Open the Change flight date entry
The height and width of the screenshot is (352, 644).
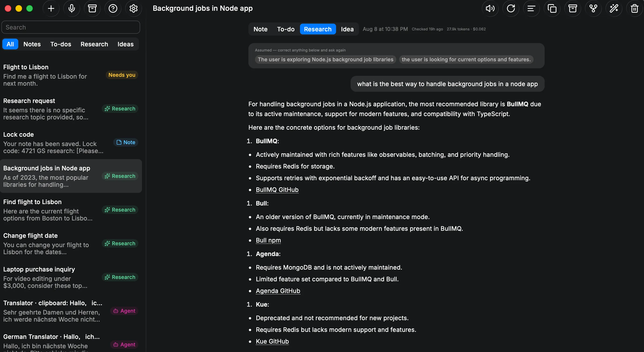(71, 244)
